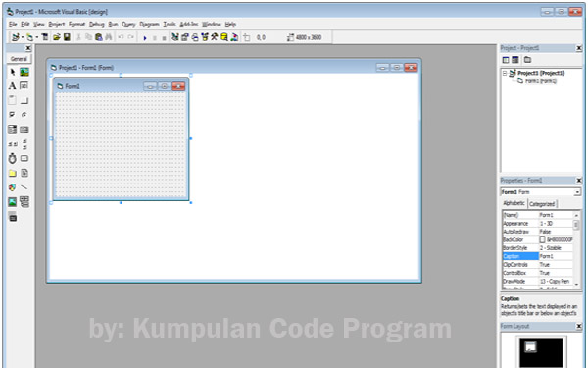Select the TextBox control tool

tap(24, 86)
